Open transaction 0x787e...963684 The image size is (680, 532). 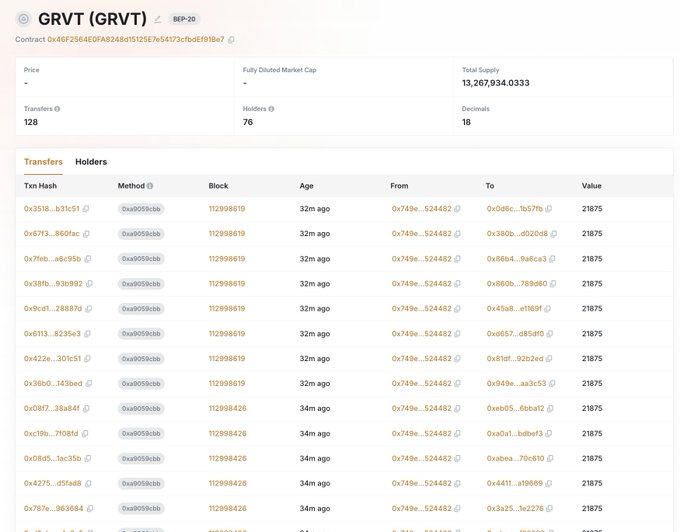click(x=53, y=509)
